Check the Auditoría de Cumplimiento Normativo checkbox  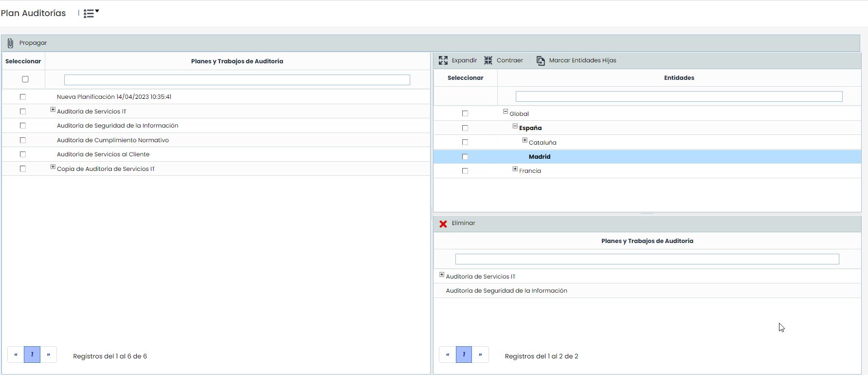(x=23, y=140)
